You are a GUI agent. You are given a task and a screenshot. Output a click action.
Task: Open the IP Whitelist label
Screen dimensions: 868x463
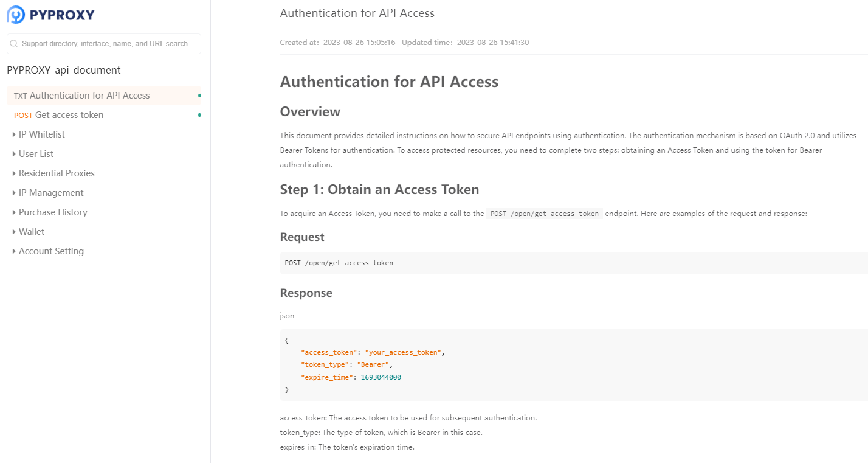[x=42, y=134]
